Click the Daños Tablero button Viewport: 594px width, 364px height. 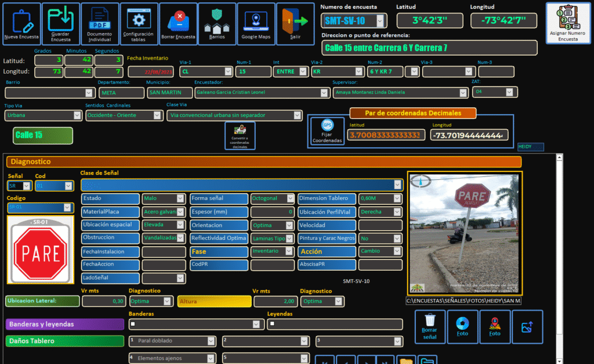click(65, 341)
